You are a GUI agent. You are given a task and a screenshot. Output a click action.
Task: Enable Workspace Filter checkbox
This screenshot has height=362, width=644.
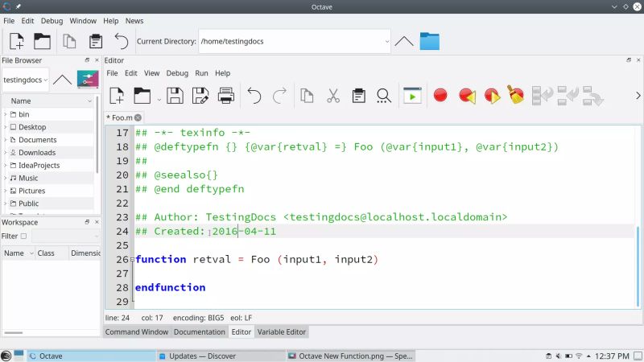[23, 236]
